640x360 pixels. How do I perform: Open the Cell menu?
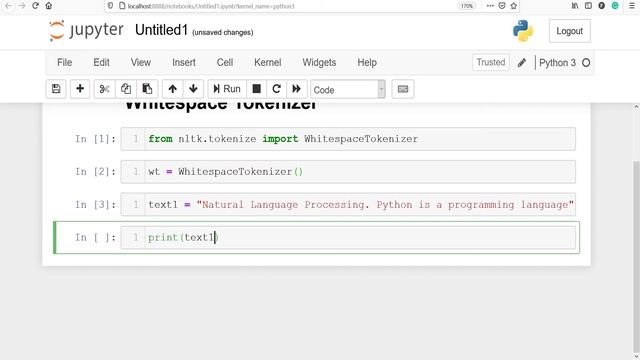(x=225, y=62)
